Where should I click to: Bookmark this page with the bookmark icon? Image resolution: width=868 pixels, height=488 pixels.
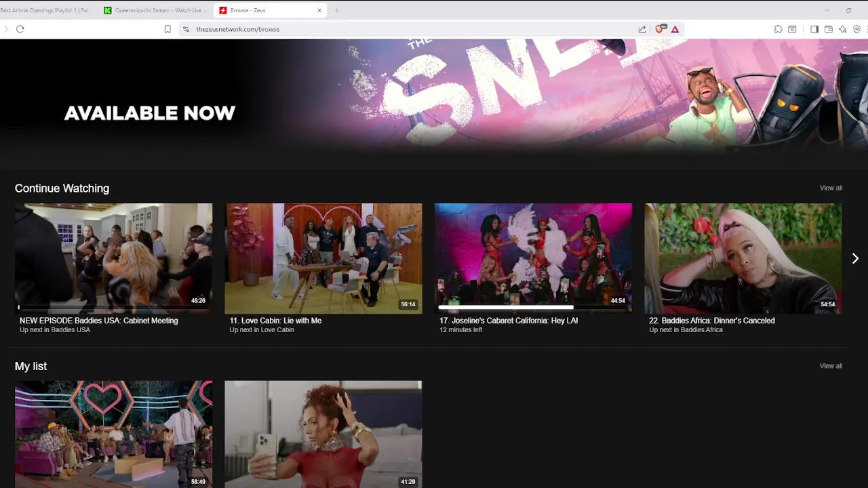tap(167, 29)
